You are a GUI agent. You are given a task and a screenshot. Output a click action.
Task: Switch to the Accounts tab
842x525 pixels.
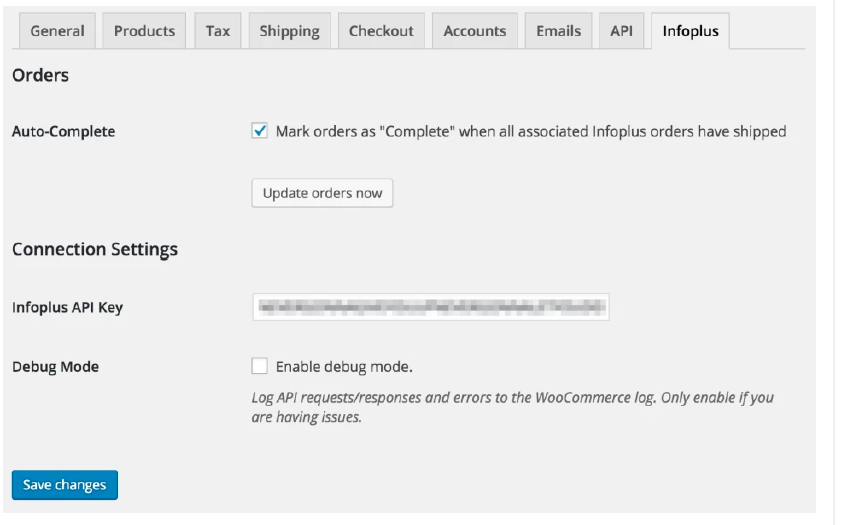pos(475,31)
